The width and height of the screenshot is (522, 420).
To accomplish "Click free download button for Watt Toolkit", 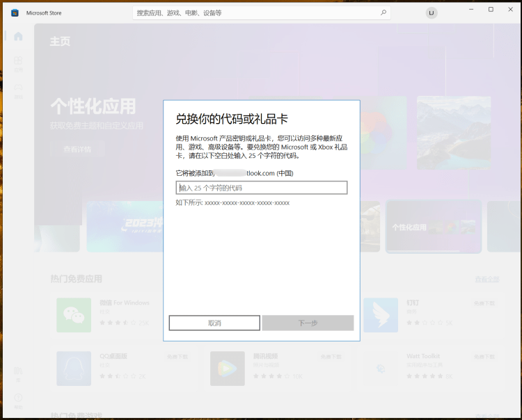I will click(484, 357).
